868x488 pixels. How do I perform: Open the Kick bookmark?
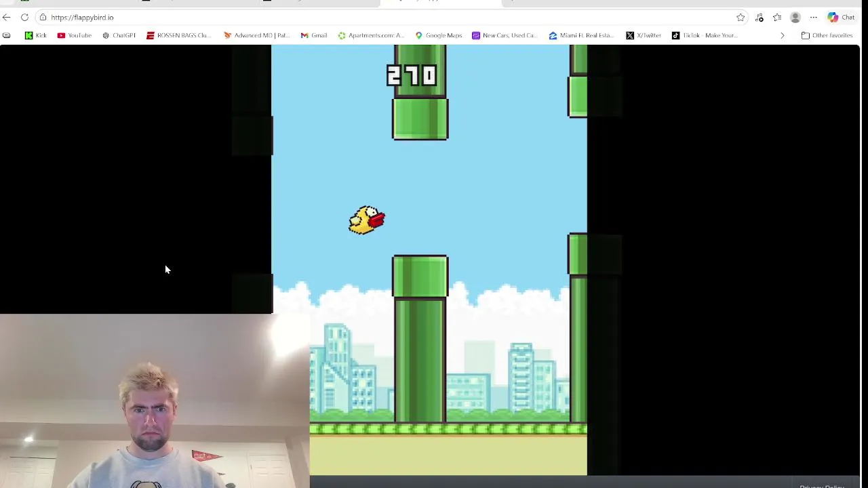click(35, 35)
